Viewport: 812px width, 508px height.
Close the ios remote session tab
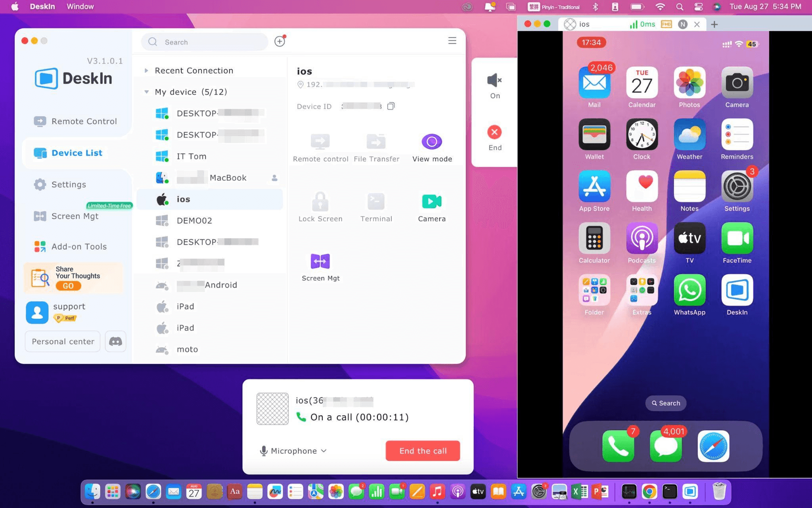pos(697,24)
